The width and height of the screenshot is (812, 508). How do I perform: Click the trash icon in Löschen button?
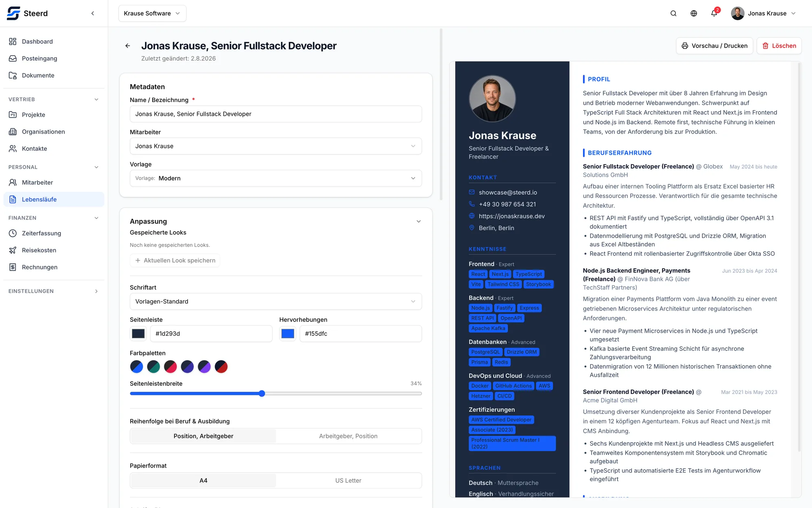[765, 46]
